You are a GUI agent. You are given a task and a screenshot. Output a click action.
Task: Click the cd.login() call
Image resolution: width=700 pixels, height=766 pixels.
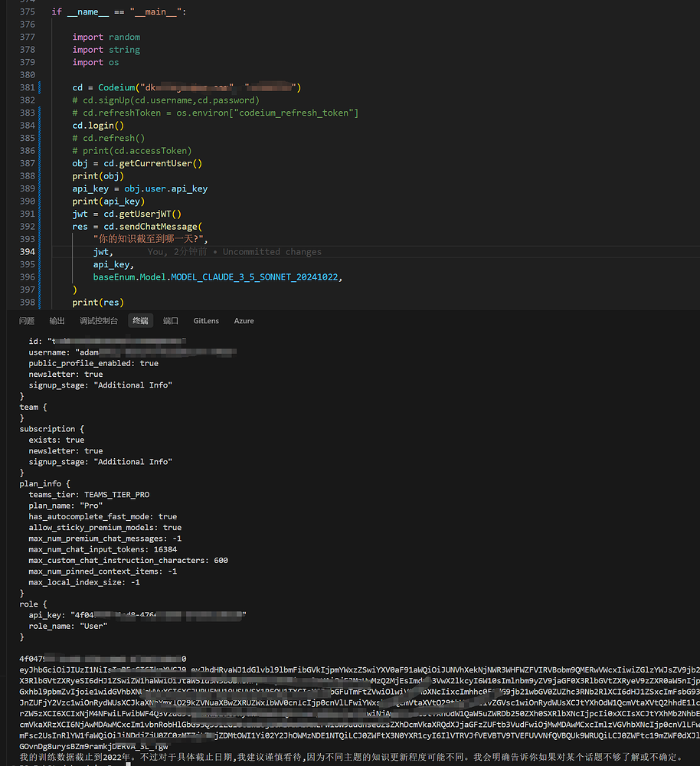pos(98,126)
